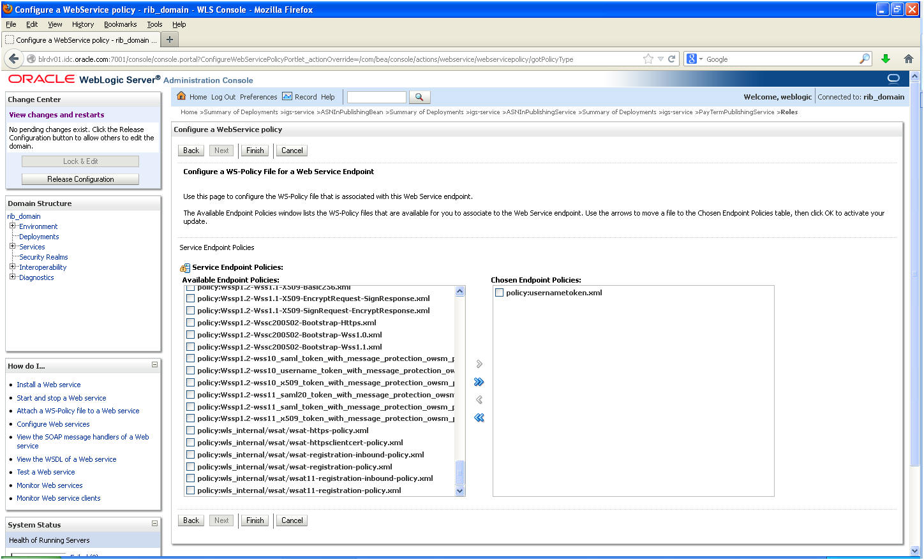This screenshot has height=560, width=924.
Task: Click the rib_domain root tree node
Action: pos(24,216)
